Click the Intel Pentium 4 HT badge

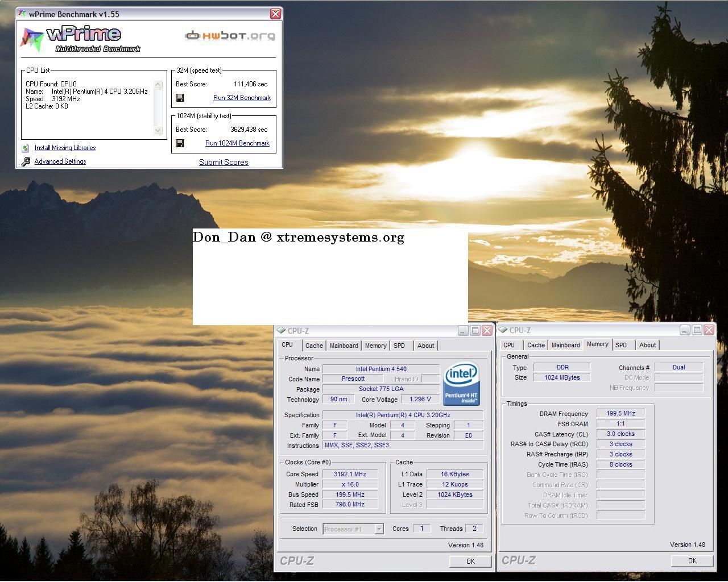pos(461,384)
